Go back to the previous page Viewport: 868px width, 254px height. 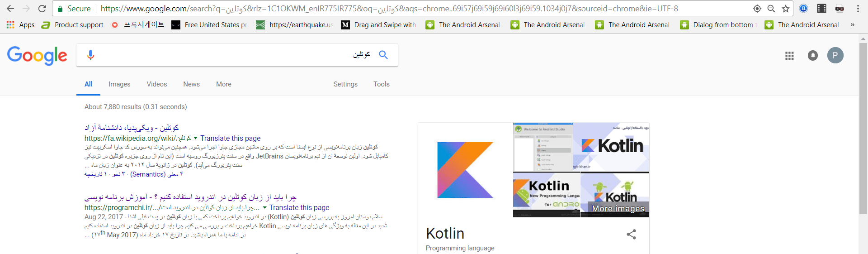point(10,9)
